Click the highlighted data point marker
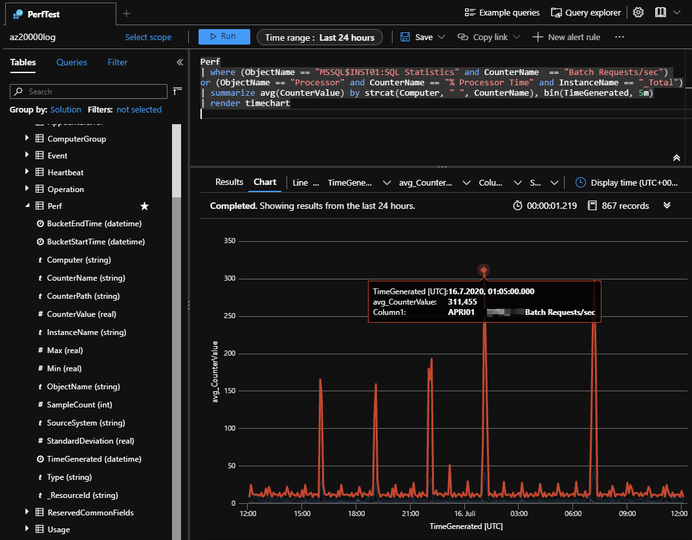Viewport: 692px width, 540px height. (484, 270)
